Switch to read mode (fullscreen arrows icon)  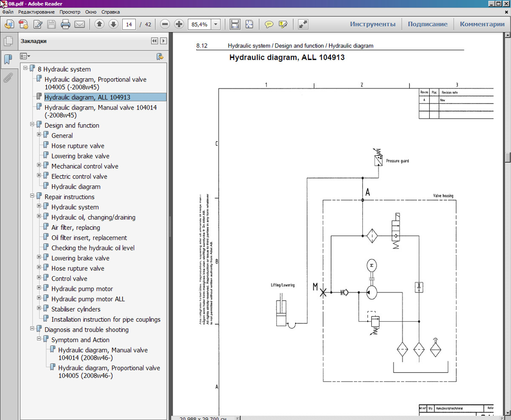coord(303,24)
